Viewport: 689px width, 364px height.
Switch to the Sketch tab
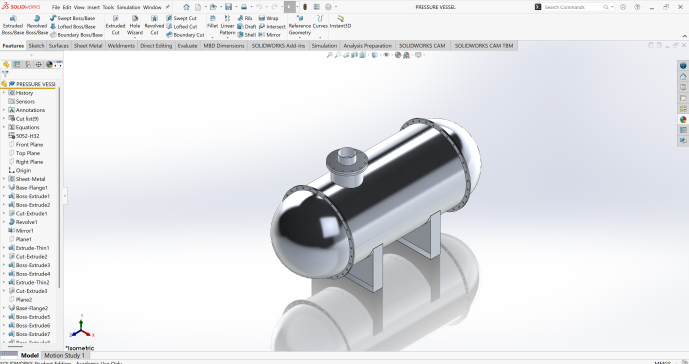36,46
